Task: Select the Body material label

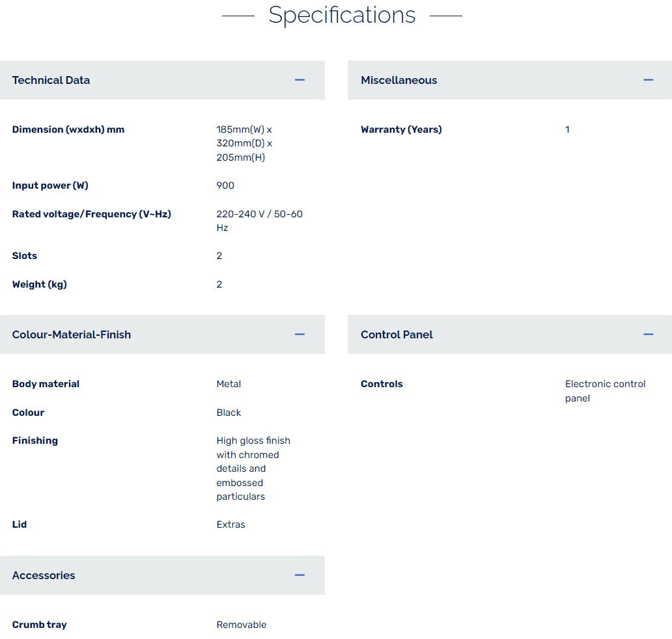Action: pyautogui.click(x=46, y=384)
